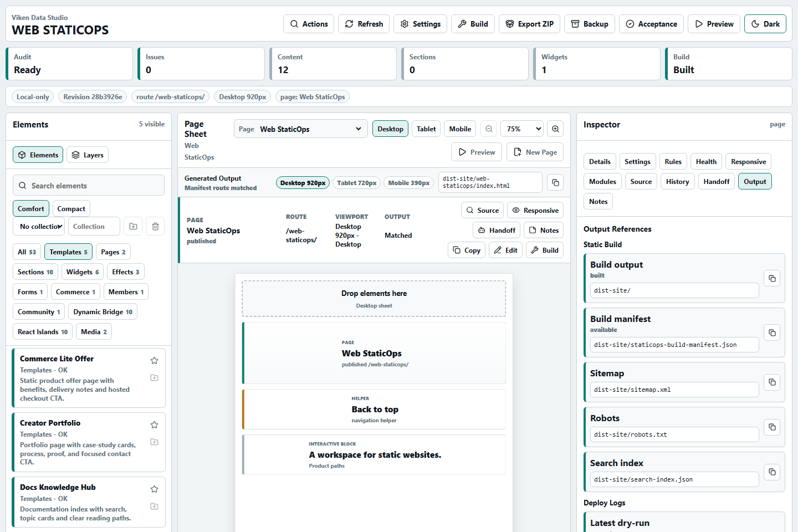The image size is (798, 532).
Task: Focus the Search elements field
Action: tap(89, 186)
